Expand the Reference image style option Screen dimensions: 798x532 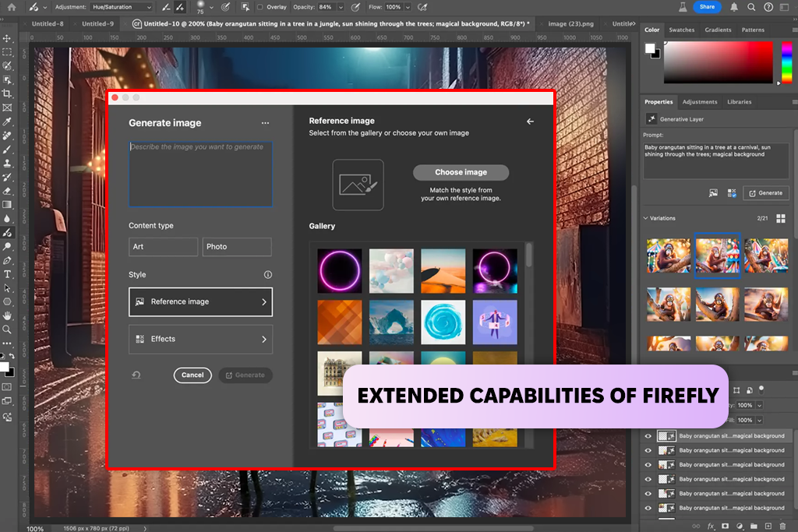[x=200, y=301]
